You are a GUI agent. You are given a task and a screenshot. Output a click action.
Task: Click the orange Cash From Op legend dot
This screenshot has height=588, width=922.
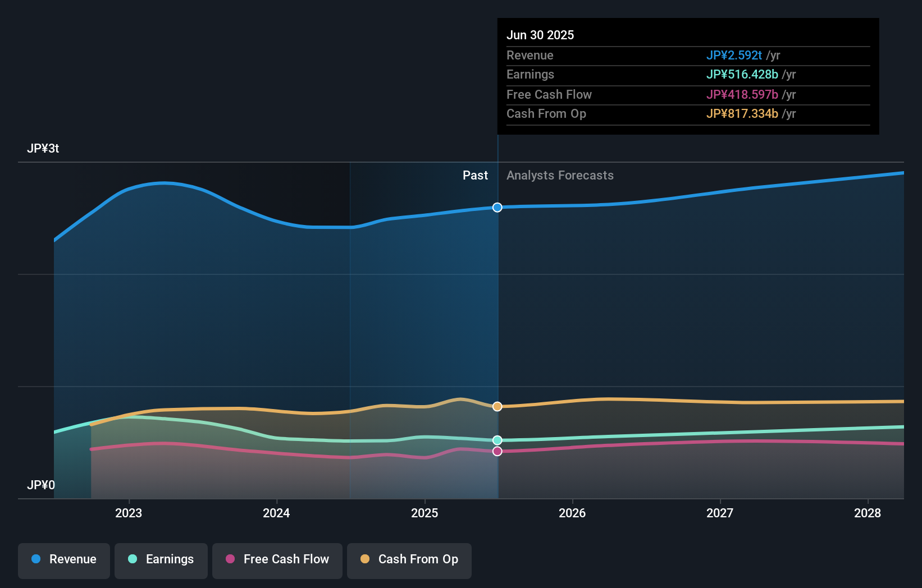coord(365,559)
